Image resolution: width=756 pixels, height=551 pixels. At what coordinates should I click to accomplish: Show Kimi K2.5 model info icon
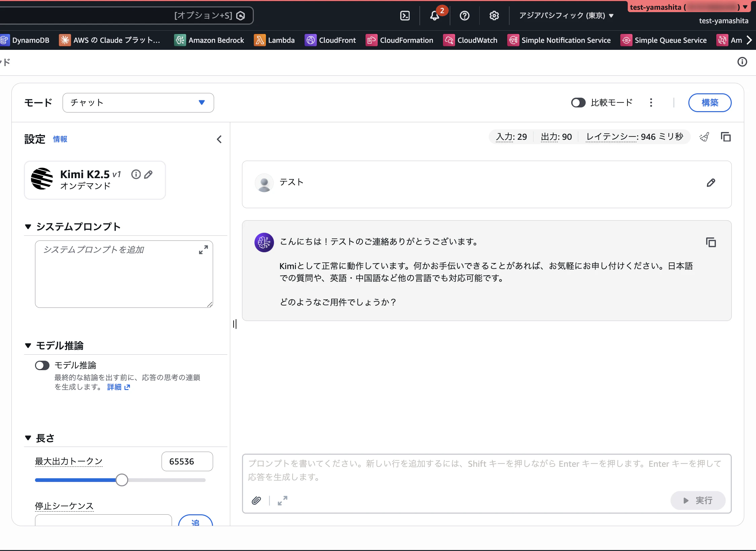[x=136, y=174]
